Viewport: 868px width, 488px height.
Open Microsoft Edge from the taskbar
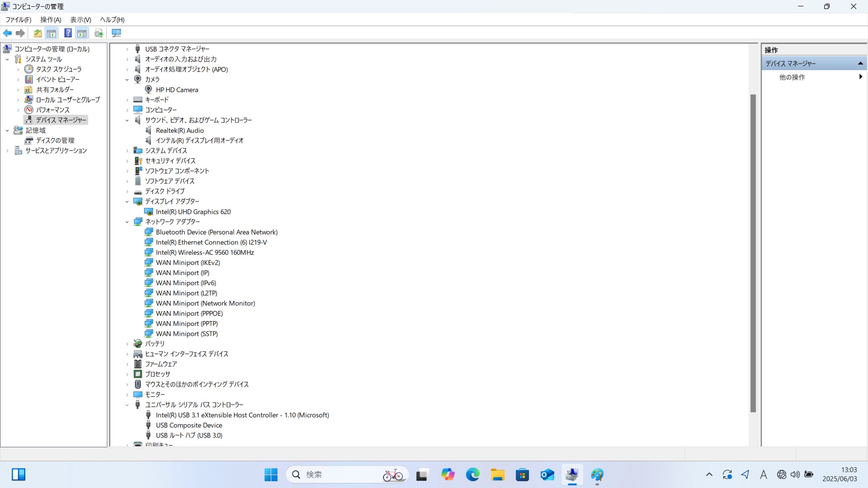(x=472, y=474)
